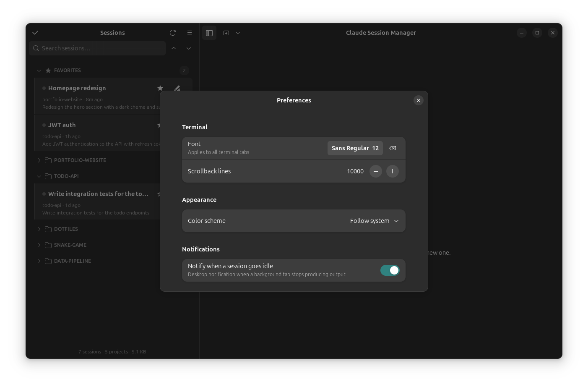588x387 pixels.
Task: Close the Preferences dialog
Action: click(419, 100)
